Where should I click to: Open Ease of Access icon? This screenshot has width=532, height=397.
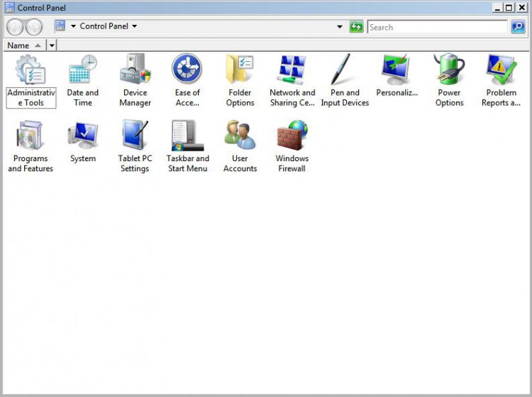pos(187,69)
